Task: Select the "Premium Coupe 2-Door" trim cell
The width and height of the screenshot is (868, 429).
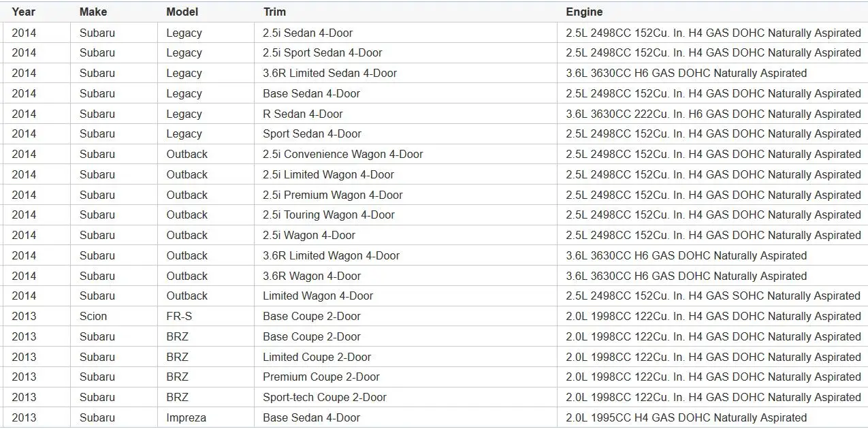Action: coord(406,377)
